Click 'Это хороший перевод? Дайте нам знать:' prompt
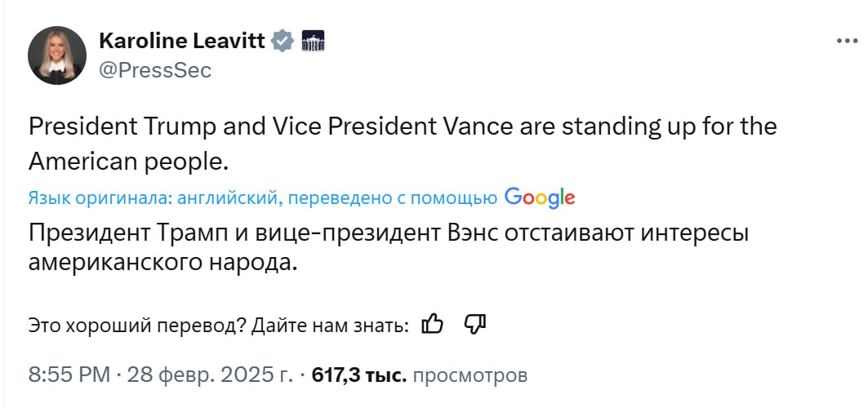Image resolution: width=868 pixels, height=408 pixels. pos(218,325)
